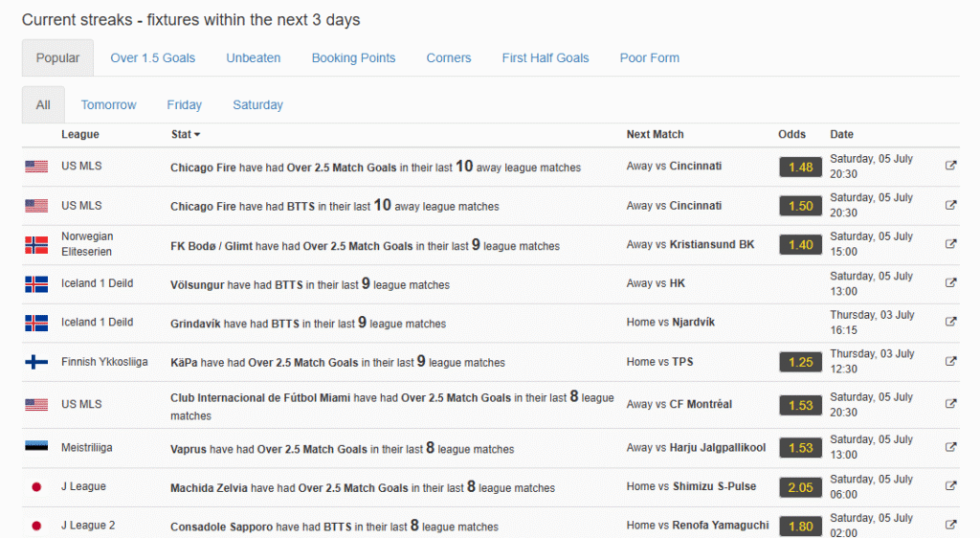Click 'Home vs Renofa Yamaguchi' next match
980x538 pixels.
(698, 525)
